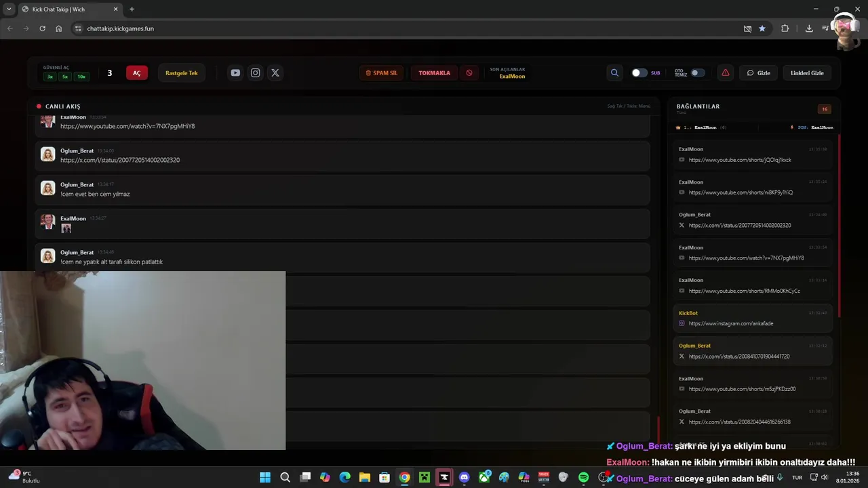Viewport: 868px width, 488px height.
Task: Click X icon beside status/2008410701904441720 link
Action: click(x=682, y=356)
